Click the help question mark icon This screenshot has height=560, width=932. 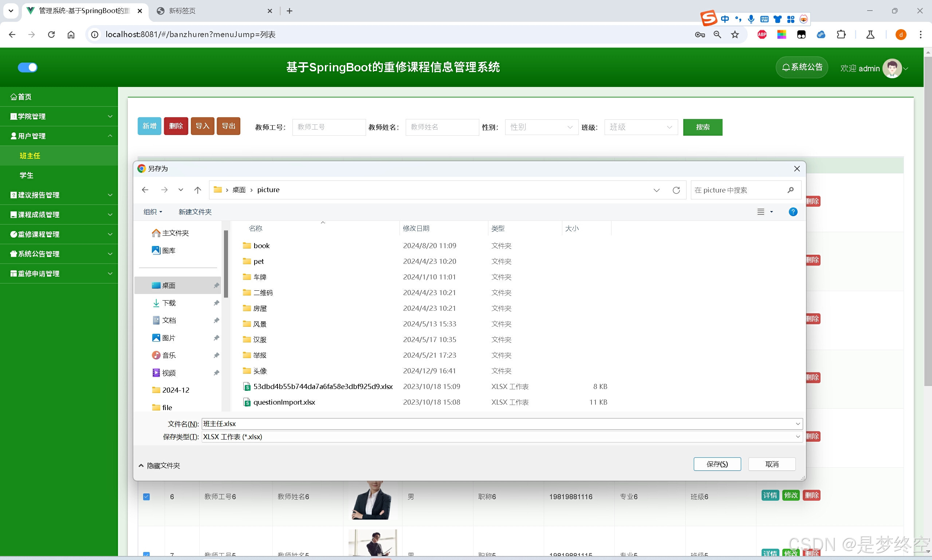(793, 212)
